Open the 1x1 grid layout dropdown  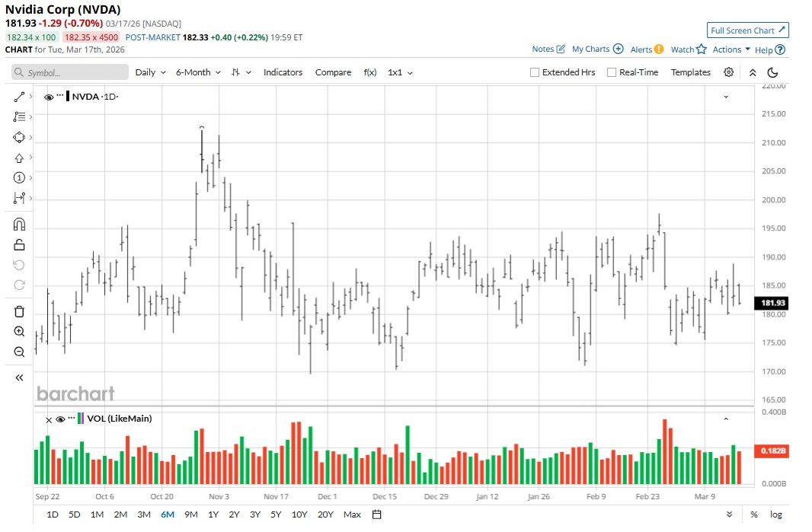click(401, 72)
